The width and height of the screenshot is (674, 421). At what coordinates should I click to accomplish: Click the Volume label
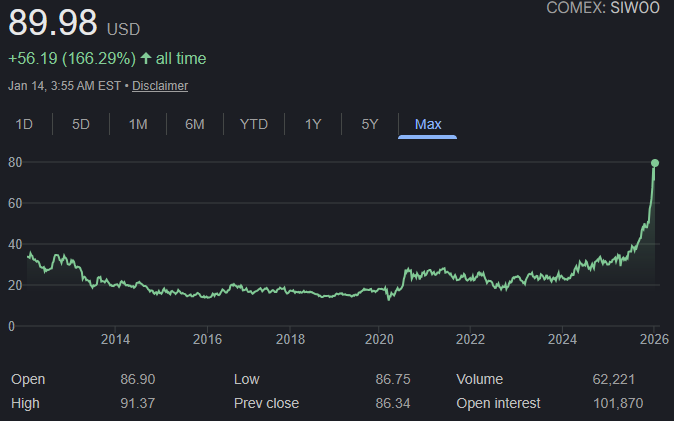tap(480, 379)
